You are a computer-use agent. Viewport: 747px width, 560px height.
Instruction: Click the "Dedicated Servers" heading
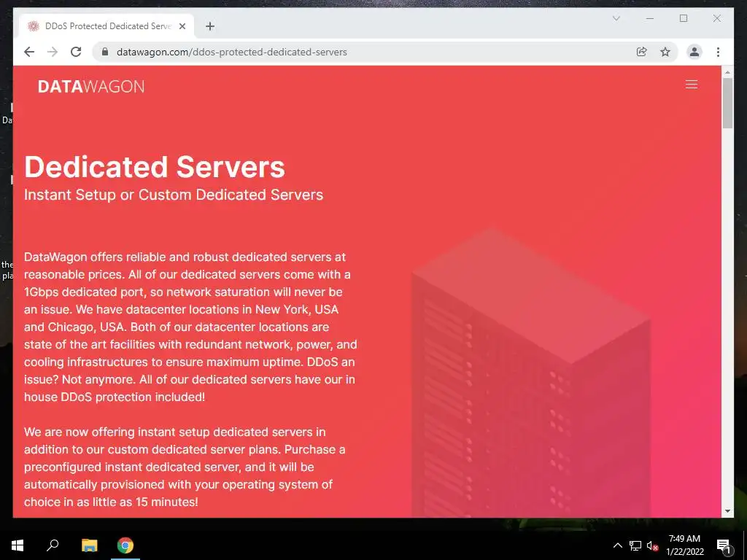(155, 167)
